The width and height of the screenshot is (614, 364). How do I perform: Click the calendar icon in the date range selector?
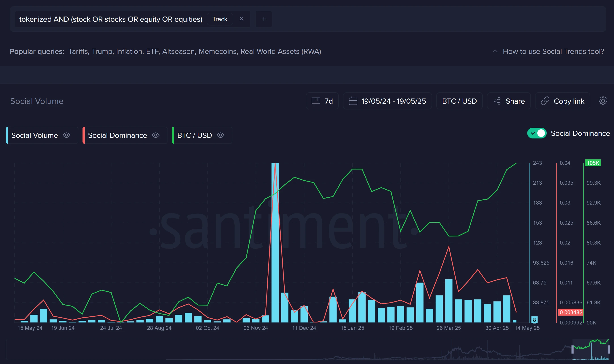(353, 101)
